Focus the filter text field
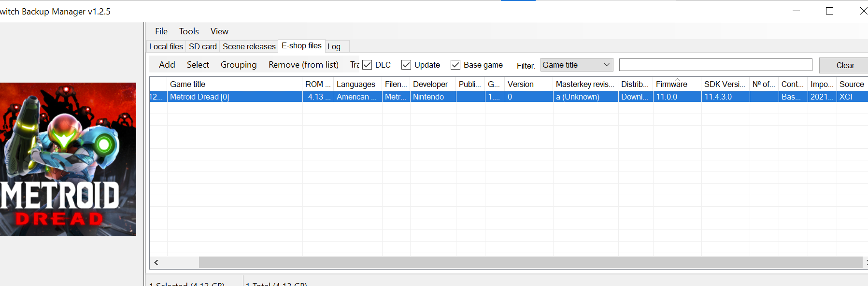 [716, 65]
